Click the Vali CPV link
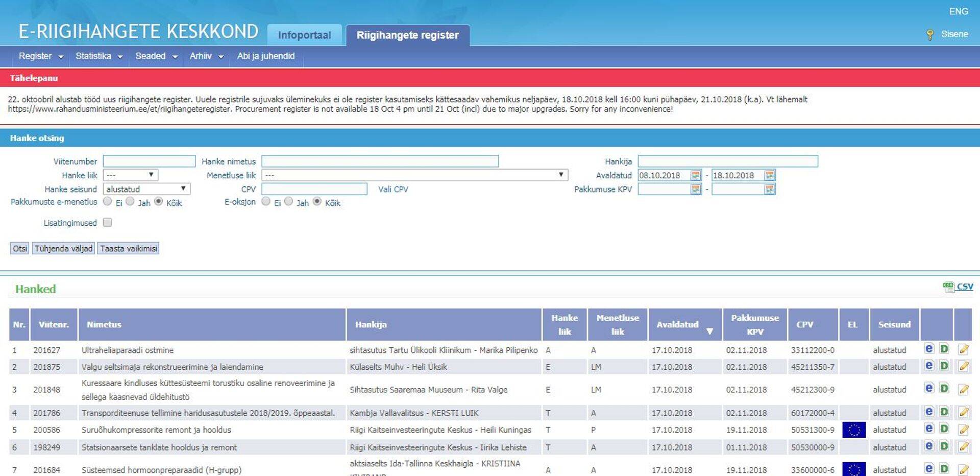This screenshot has width=980, height=476. pyautogui.click(x=393, y=189)
